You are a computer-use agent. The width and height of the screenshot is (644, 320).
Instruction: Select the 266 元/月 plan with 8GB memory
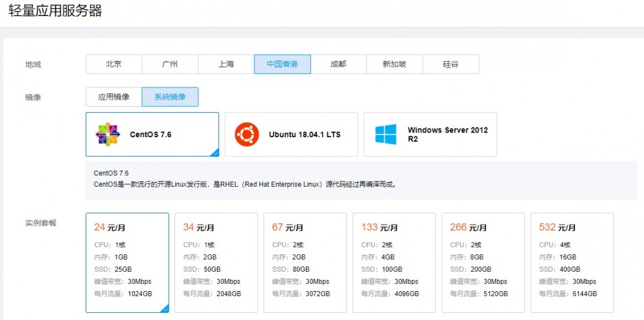point(483,263)
